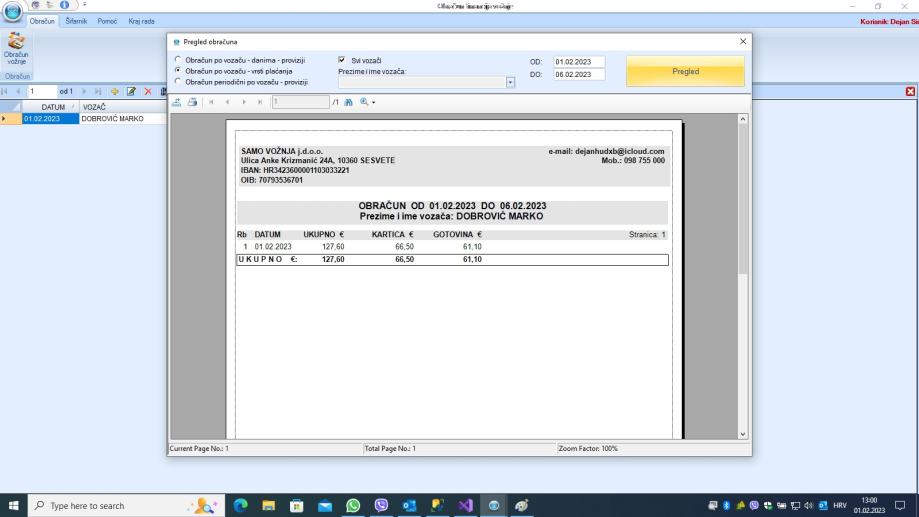
Task: Click the main navigator record number field
Action: 42,91
